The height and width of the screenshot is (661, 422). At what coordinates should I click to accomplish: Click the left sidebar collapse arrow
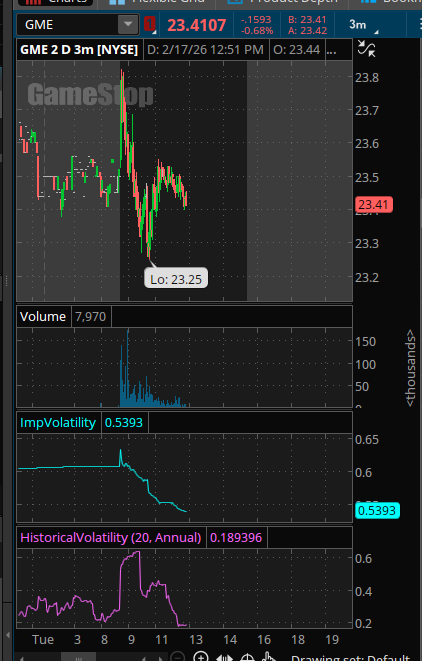pos(8,636)
